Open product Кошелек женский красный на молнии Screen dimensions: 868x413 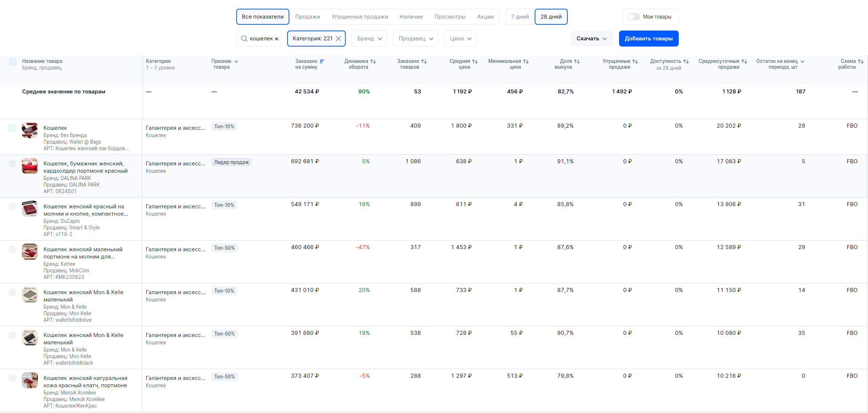pyautogui.click(x=86, y=210)
